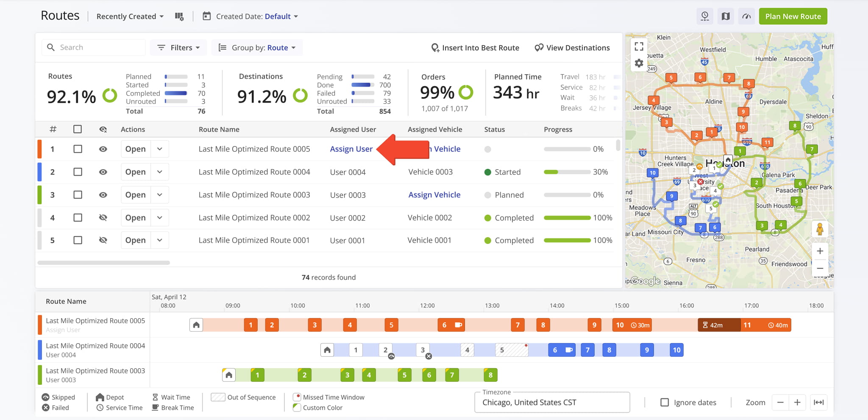Open Route 0001 with Open button
This screenshot has height=420, width=868.
[136, 240]
